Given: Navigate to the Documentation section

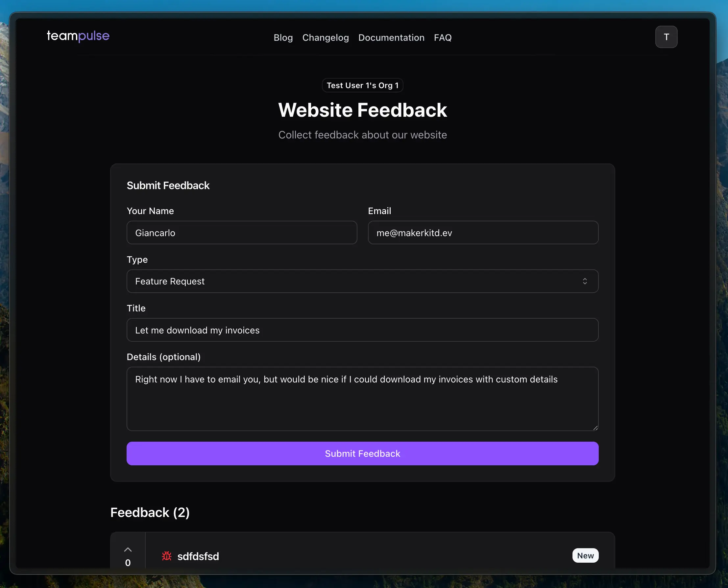Looking at the screenshot, I should click(x=391, y=37).
